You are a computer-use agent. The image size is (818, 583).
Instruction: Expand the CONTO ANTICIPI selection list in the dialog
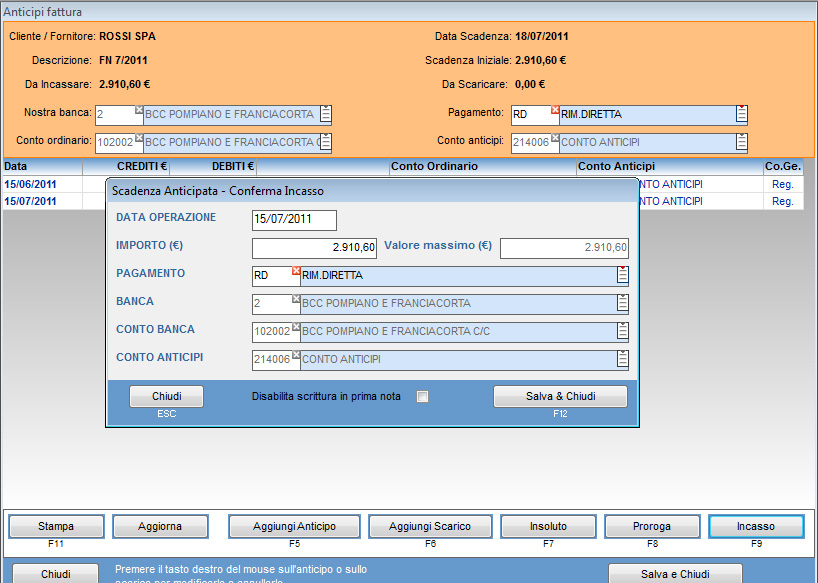622,360
